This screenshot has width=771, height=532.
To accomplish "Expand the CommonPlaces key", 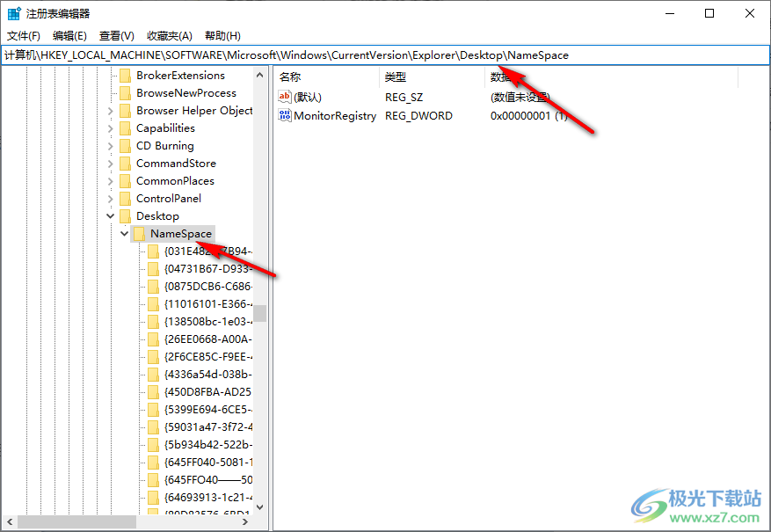I will pyautogui.click(x=111, y=181).
